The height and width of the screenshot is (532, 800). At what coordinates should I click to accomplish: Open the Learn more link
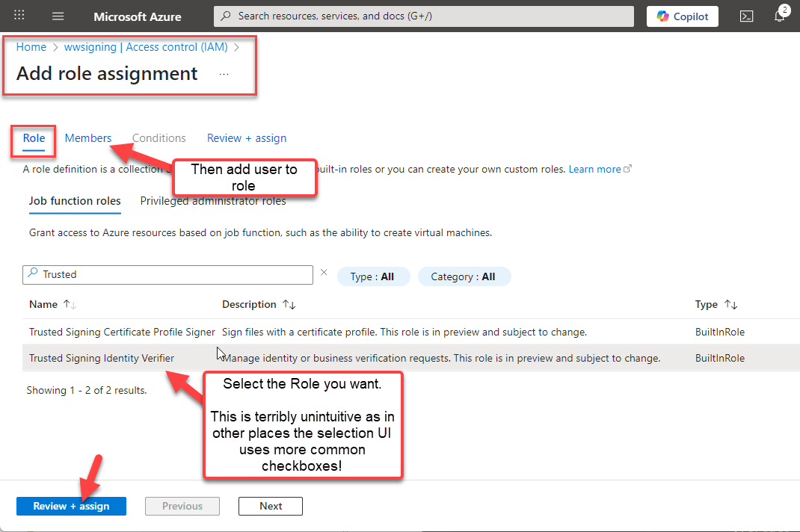pos(600,169)
